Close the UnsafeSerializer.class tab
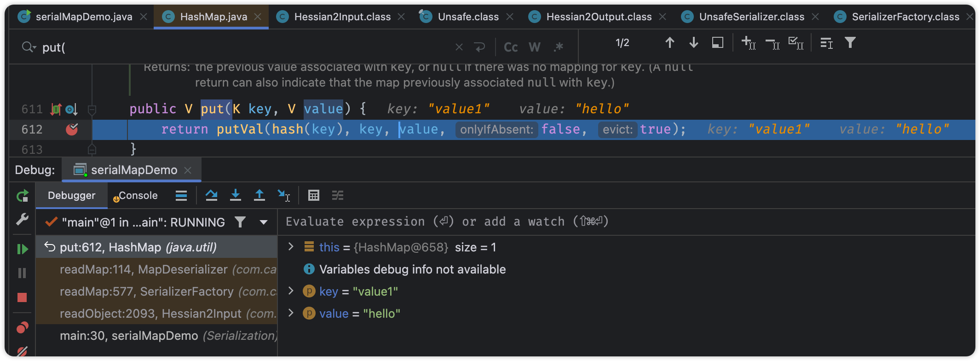980x361 pixels. (x=815, y=17)
